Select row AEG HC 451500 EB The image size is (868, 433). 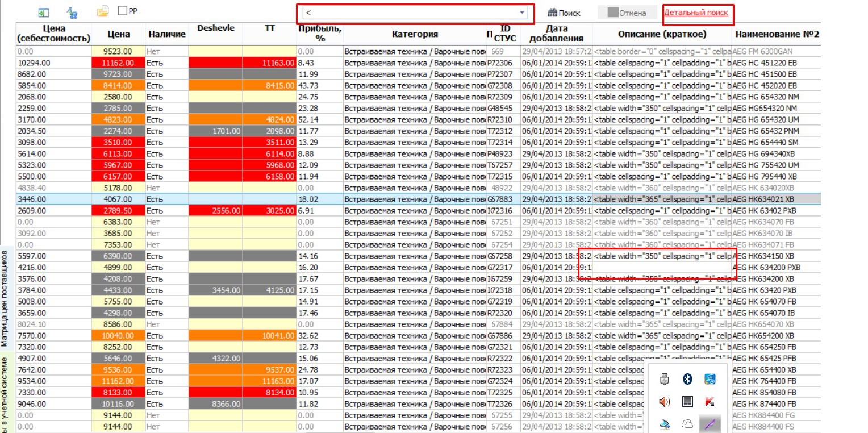(x=419, y=74)
